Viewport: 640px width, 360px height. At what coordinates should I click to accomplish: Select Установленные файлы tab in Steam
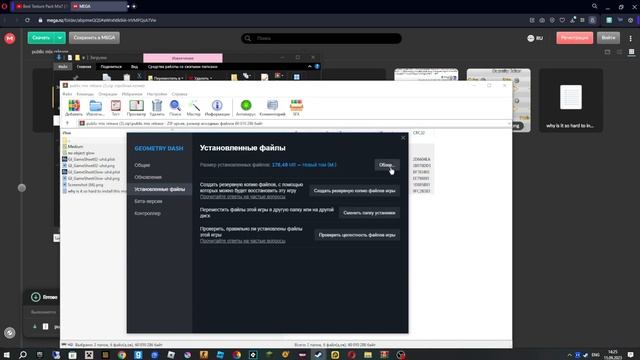[x=160, y=189]
